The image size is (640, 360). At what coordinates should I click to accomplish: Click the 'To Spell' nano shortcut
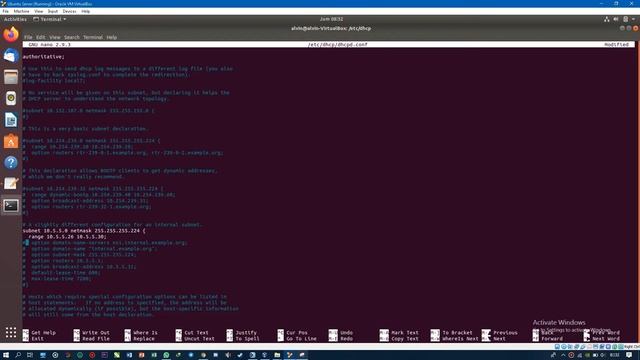click(243, 339)
